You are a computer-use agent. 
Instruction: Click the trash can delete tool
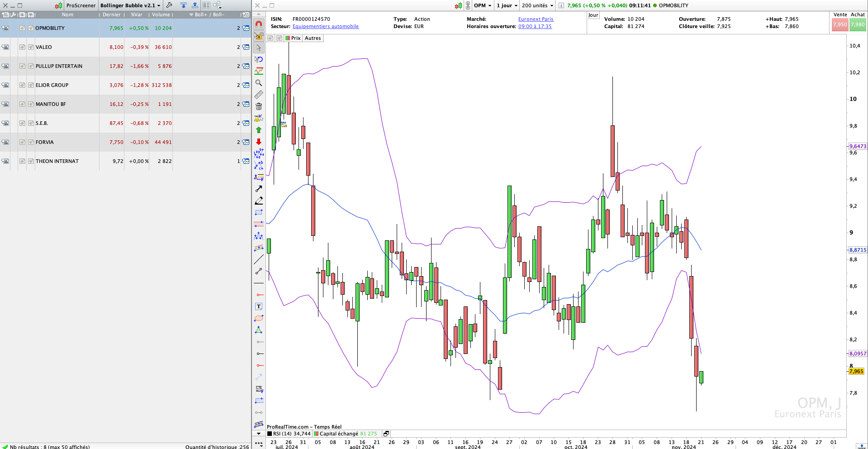[259, 106]
